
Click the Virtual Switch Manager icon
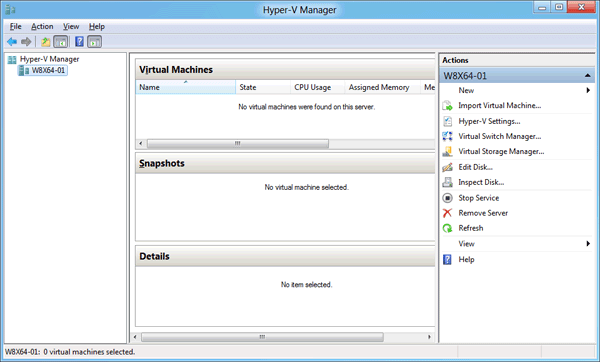coord(447,136)
